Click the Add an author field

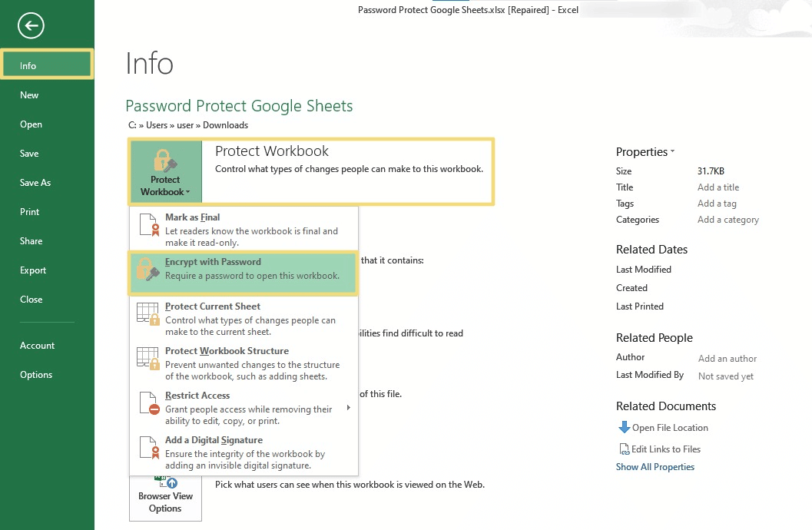(727, 359)
